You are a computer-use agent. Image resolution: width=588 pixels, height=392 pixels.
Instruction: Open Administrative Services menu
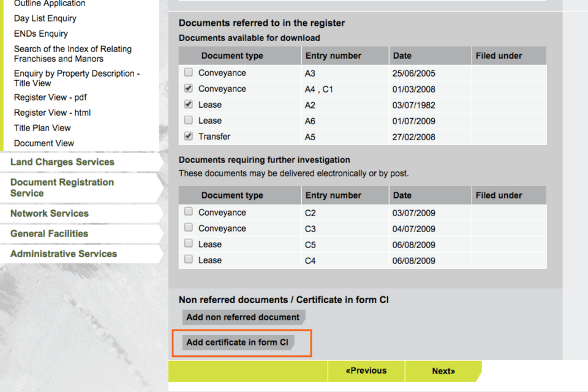pyautogui.click(x=64, y=254)
